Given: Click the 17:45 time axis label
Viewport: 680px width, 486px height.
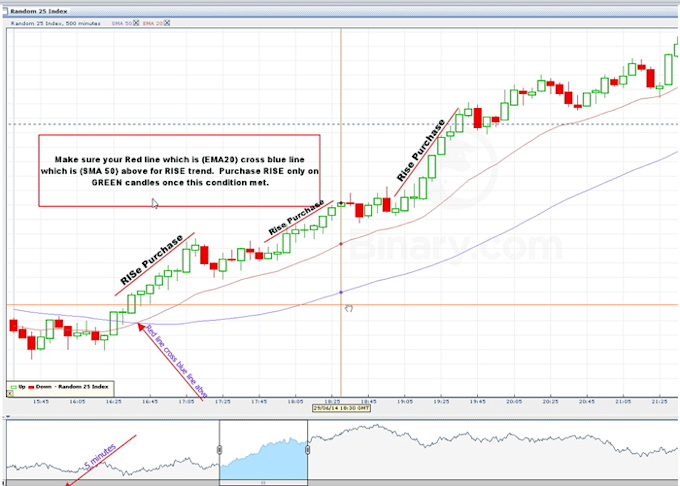Looking at the screenshot, I should [x=259, y=401].
